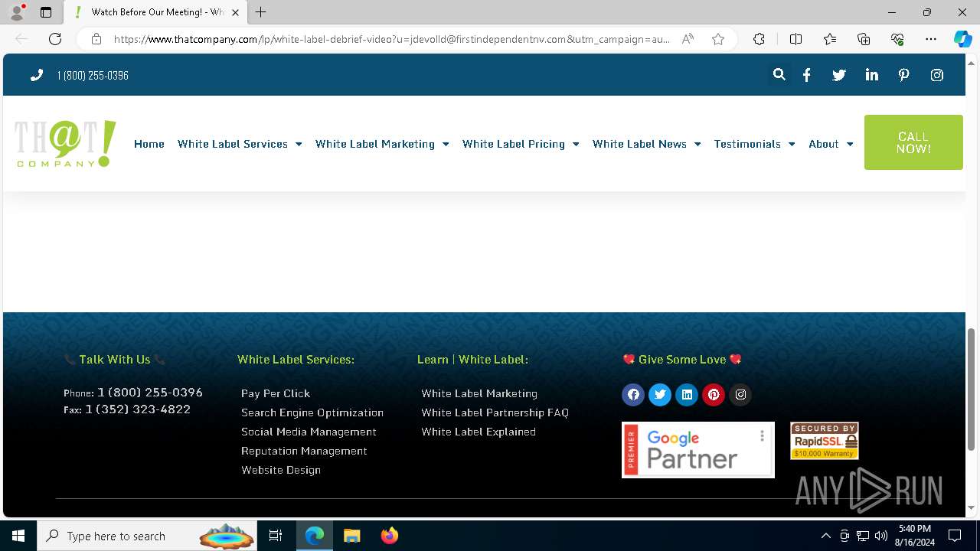
Task: Open browser profile avatar icon
Action: (x=16, y=12)
